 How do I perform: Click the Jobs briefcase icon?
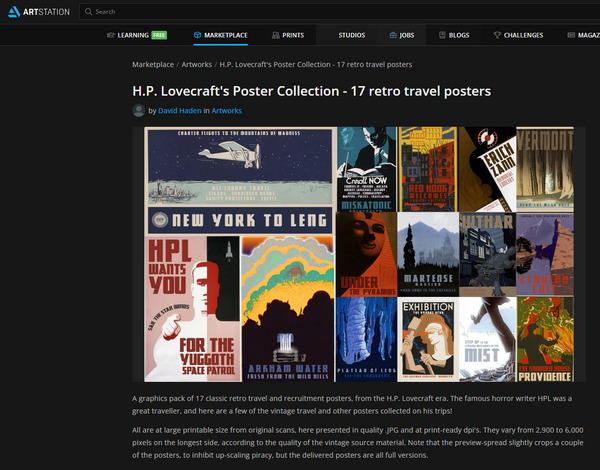coord(390,35)
